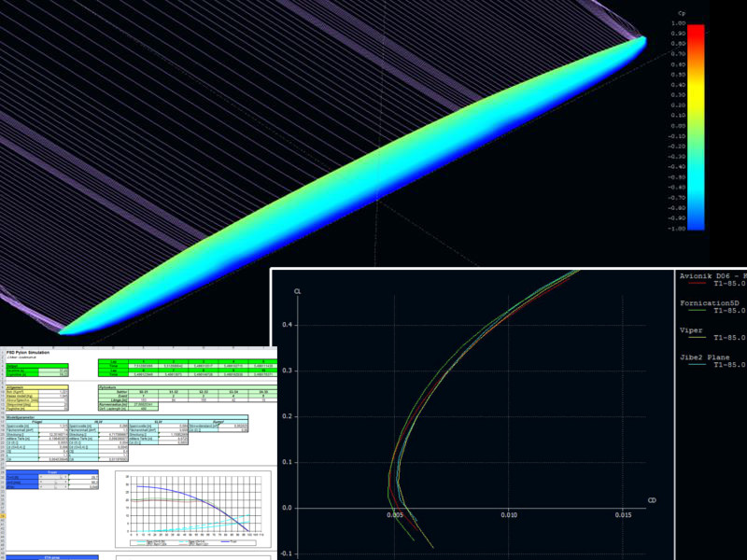The width and height of the screenshot is (747, 560).
Task: Click the 0.010 tick on the CD axis
Action: pos(509,515)
